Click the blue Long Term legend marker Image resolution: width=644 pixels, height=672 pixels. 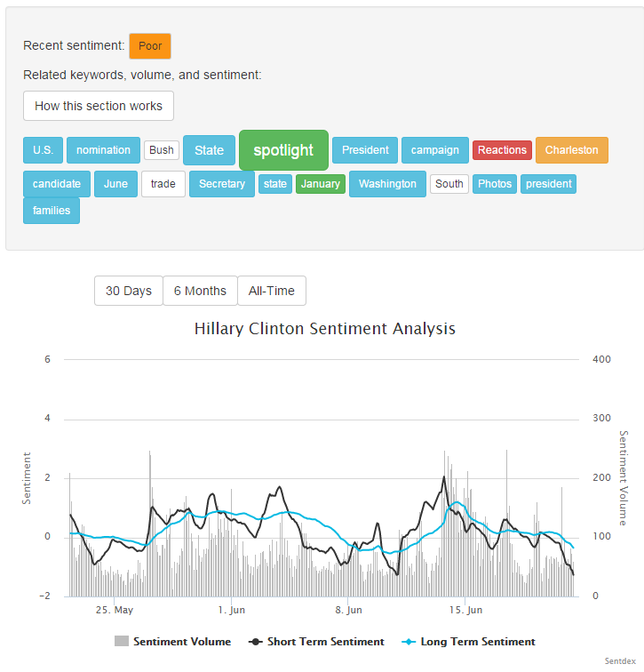[409, 642]
